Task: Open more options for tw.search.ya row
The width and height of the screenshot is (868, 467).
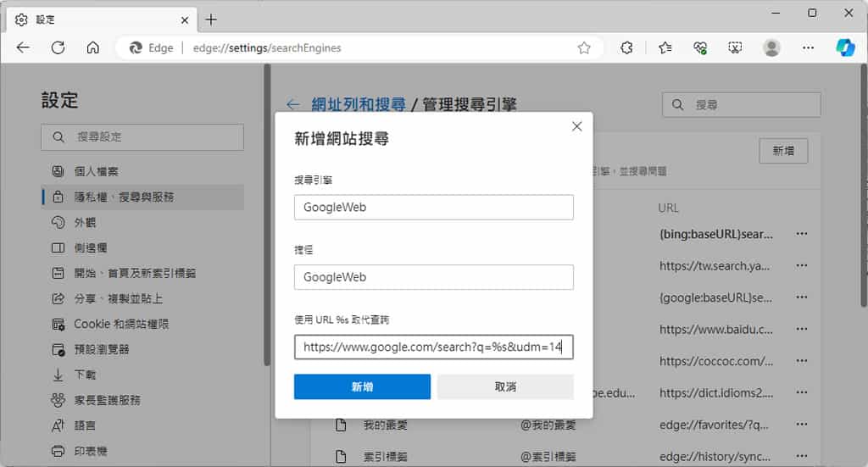Action: (x=801, y=265)
